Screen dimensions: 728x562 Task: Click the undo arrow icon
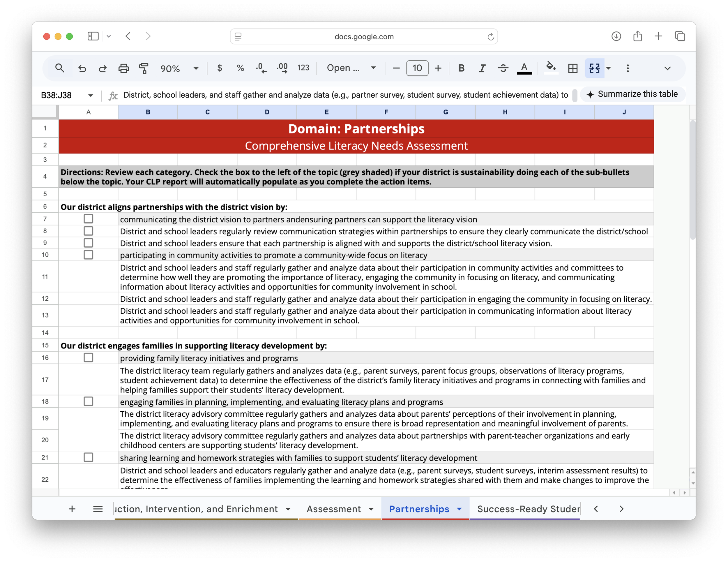[82, 68]
